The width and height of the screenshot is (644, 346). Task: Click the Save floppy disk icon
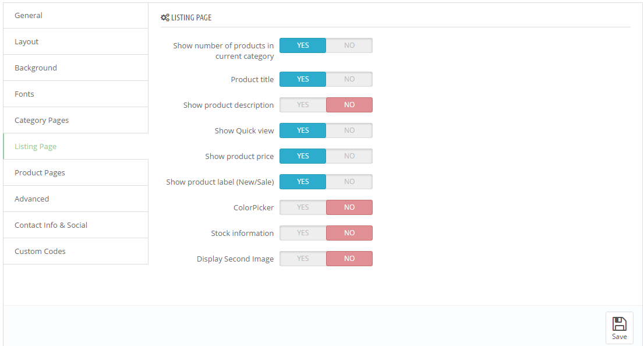[620, 324]
